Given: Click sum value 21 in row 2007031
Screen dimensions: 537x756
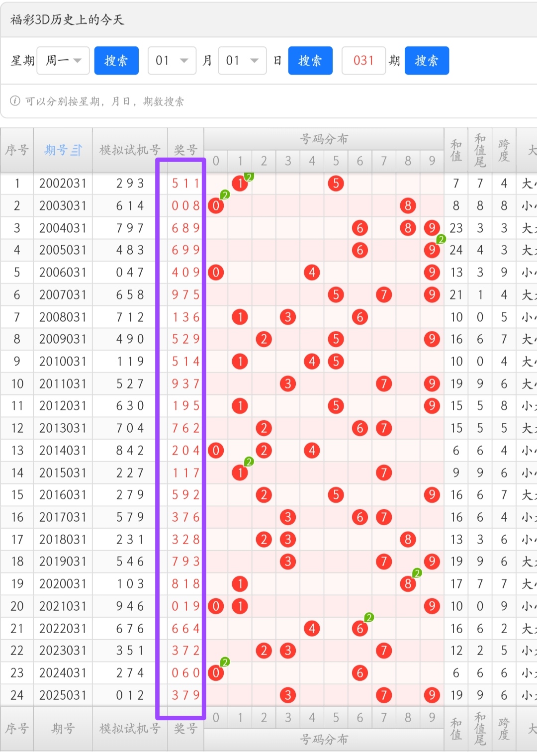Looking at the screenshot, I should click(x=456, y=295).
